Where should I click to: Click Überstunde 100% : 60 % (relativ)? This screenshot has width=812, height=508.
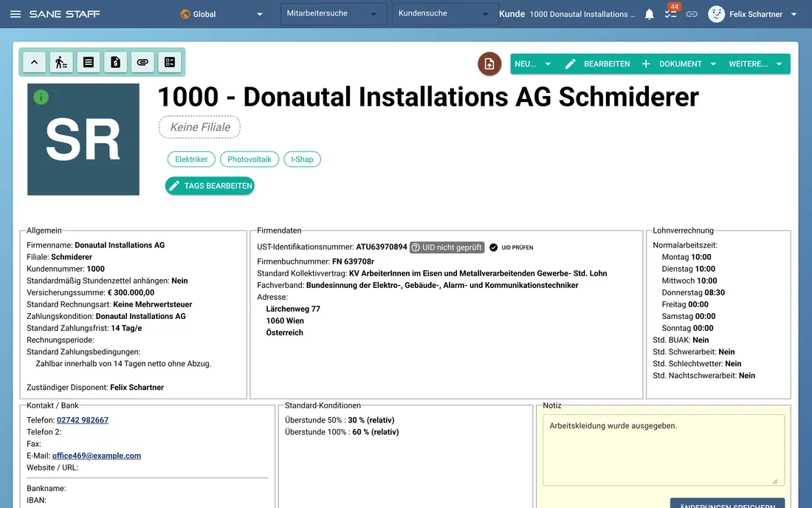342,432
